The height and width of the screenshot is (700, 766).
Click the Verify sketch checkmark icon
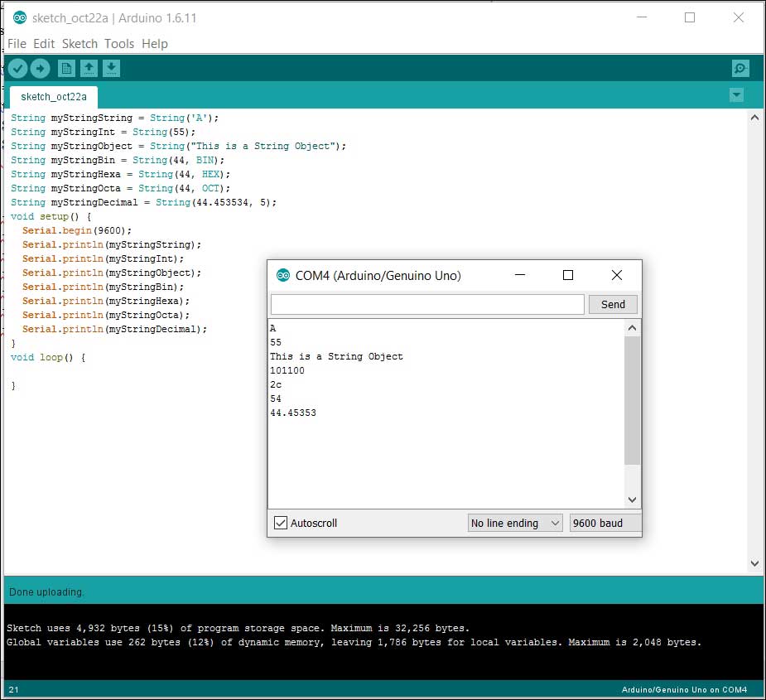pos(18,68)
